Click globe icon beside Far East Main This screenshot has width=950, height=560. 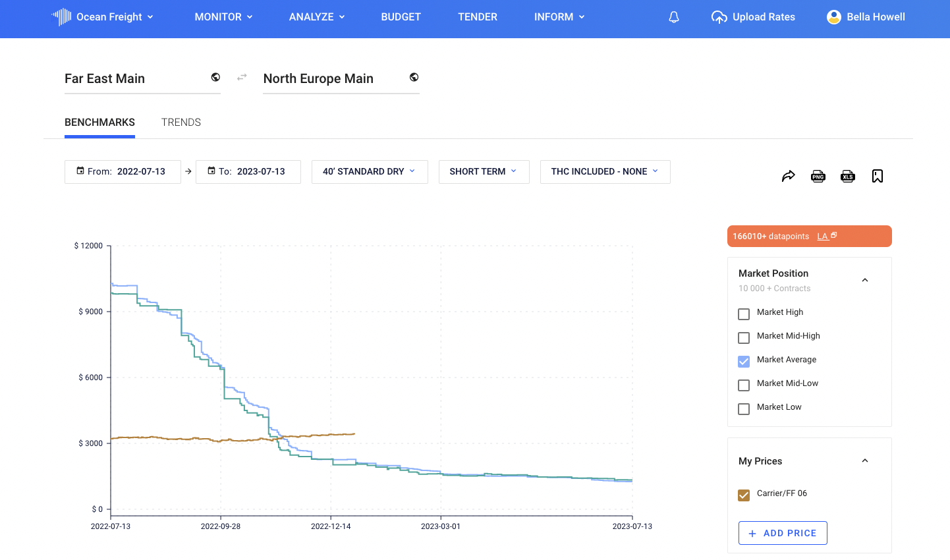(x=215, y=77)
